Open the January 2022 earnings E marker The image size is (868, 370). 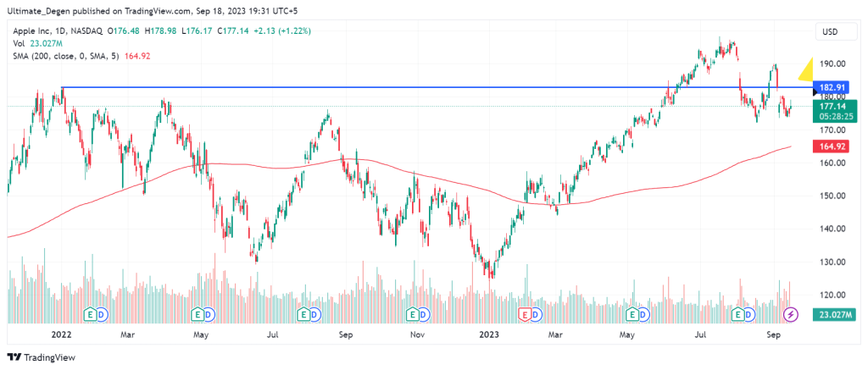point(91,315)
